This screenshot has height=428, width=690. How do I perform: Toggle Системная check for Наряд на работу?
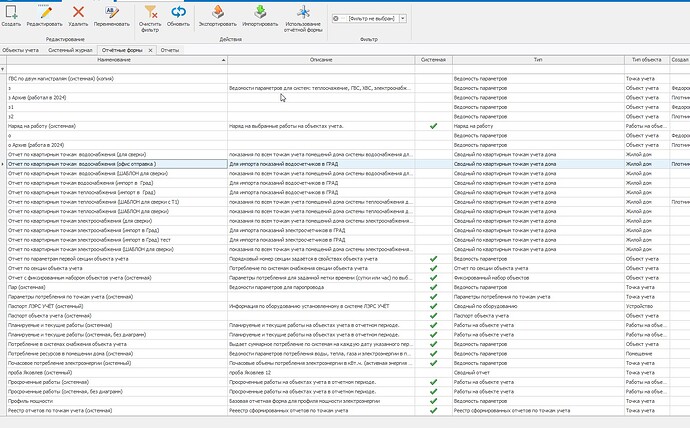(x=433, y=126)
